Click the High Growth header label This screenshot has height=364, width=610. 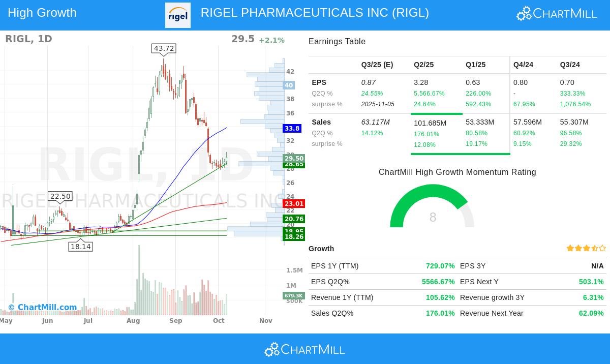42,13
